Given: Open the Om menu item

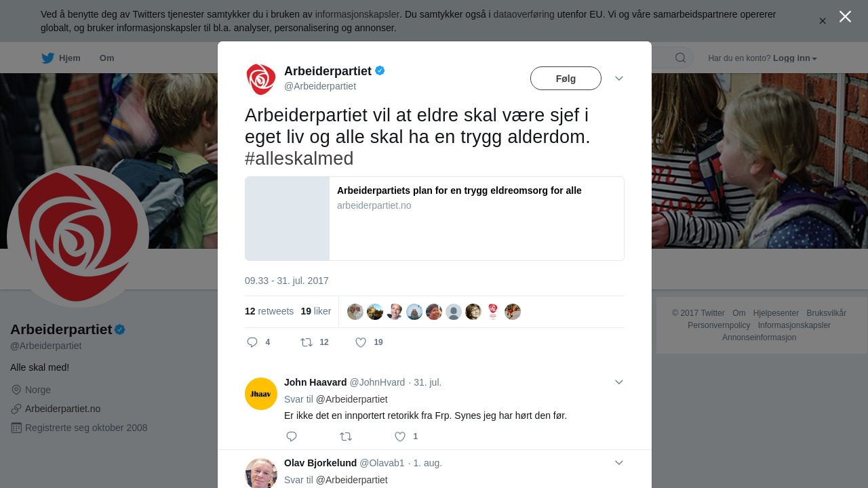Looking at the screenshot, I should pyautogui.click(x=106, y=58).
